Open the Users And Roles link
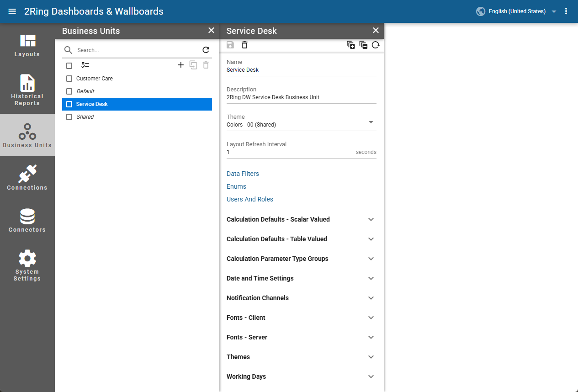The image size is (578, 392). pyautogui.click(x=250, y=199)
